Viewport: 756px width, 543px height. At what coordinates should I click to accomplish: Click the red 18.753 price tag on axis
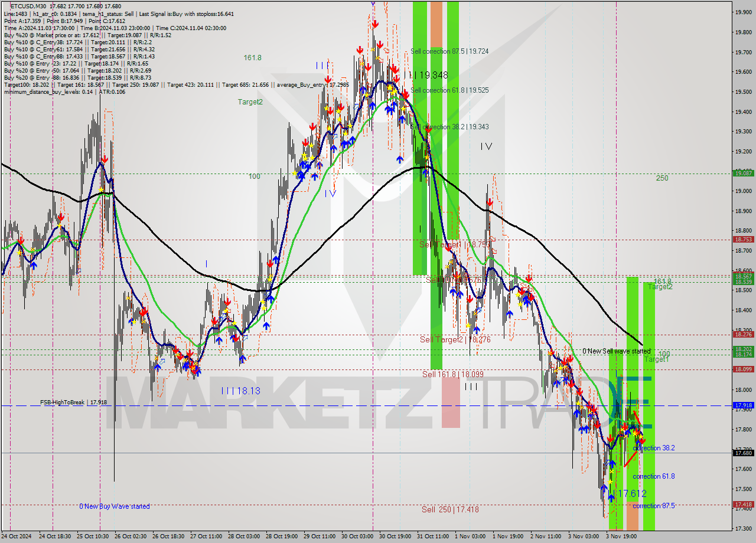743,240
